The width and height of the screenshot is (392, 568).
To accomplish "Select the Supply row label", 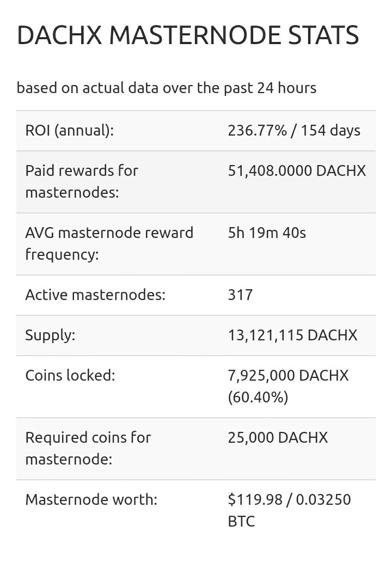I will pos(50,335).
